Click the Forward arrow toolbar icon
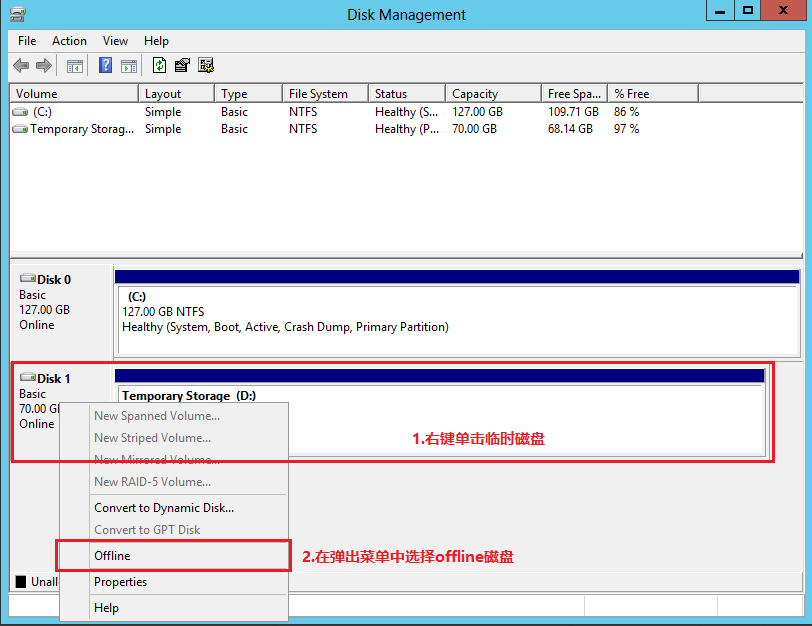The width and height of the screenshot is (812, 626). 44,66
